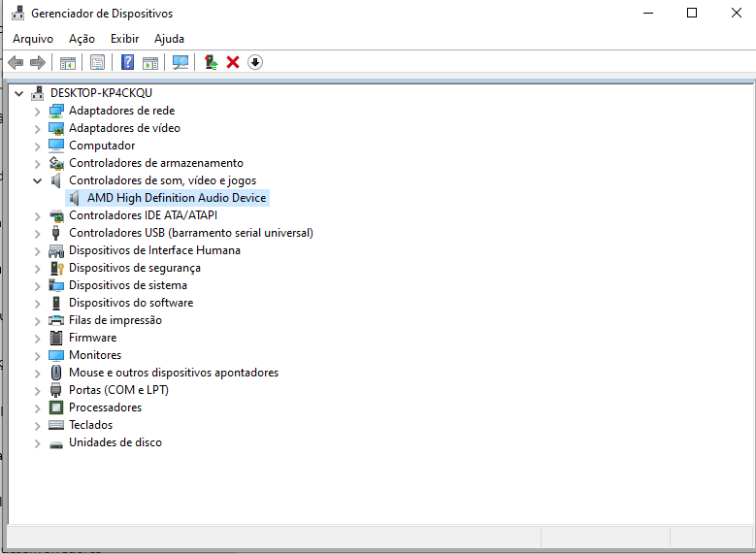Click the Update driver toolbar icon

pyautogui.click(x=211, y=62)
